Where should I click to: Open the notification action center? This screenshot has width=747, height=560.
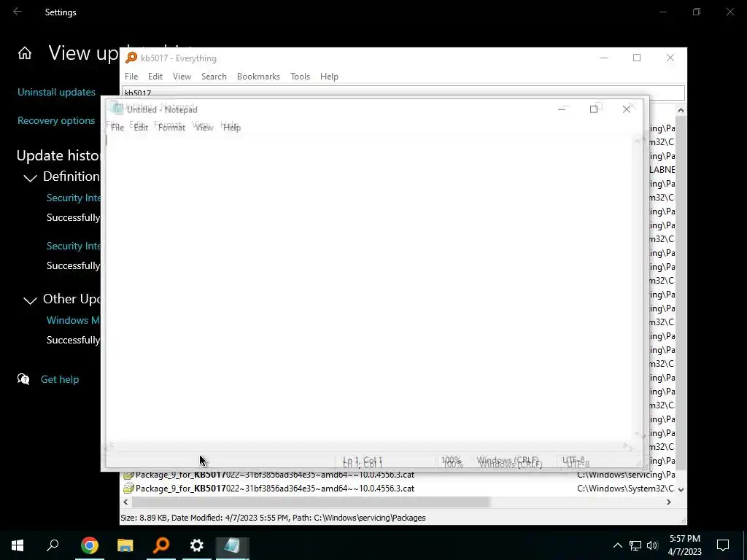click(723, 545)
